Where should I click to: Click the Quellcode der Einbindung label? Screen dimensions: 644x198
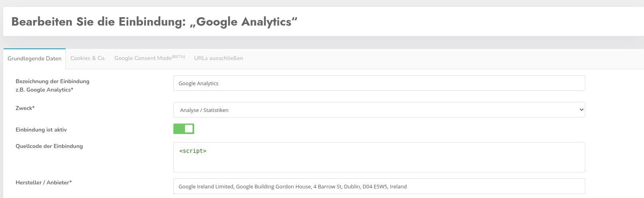click(49, 146)
